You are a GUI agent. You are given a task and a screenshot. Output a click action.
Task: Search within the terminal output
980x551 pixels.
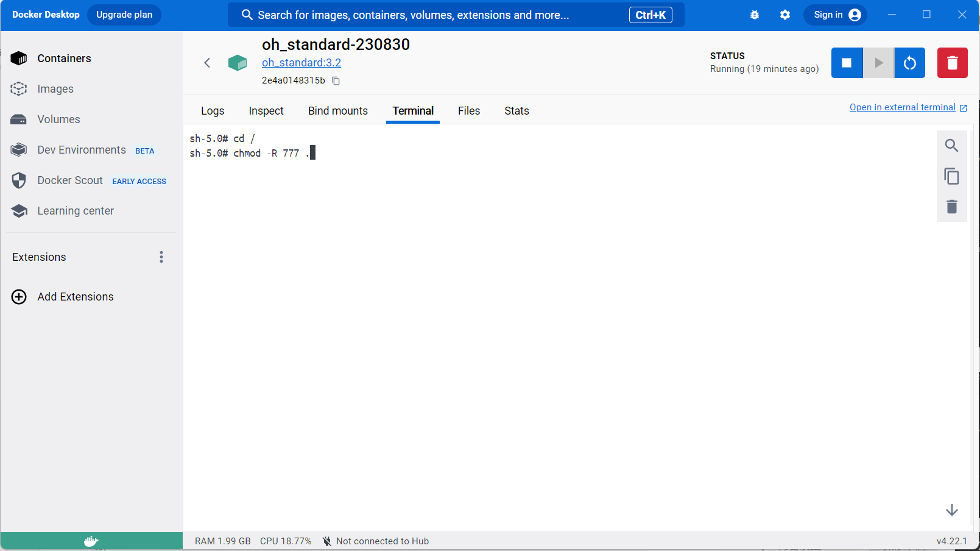click(951, 146)
